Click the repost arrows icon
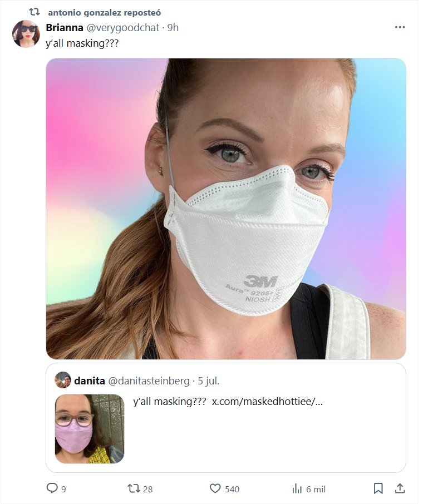Image resolution: width=423 pixels, height=504 pixels. (x=134, y=488)
